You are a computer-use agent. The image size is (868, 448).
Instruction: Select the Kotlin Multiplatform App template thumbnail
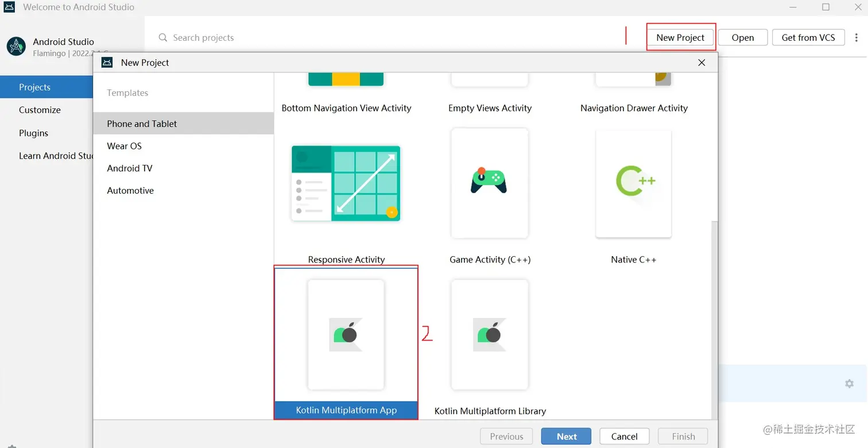[x=346, y=335]
